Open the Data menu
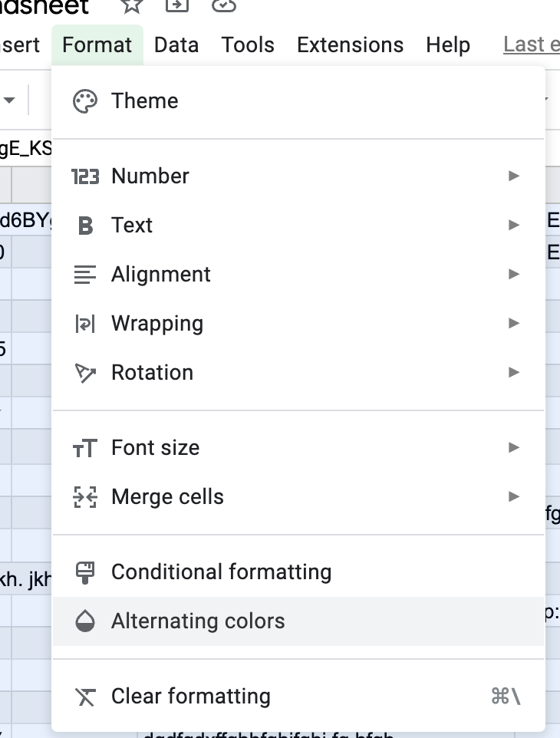Screen dimensions: 560x738 [x=176, y=45]
